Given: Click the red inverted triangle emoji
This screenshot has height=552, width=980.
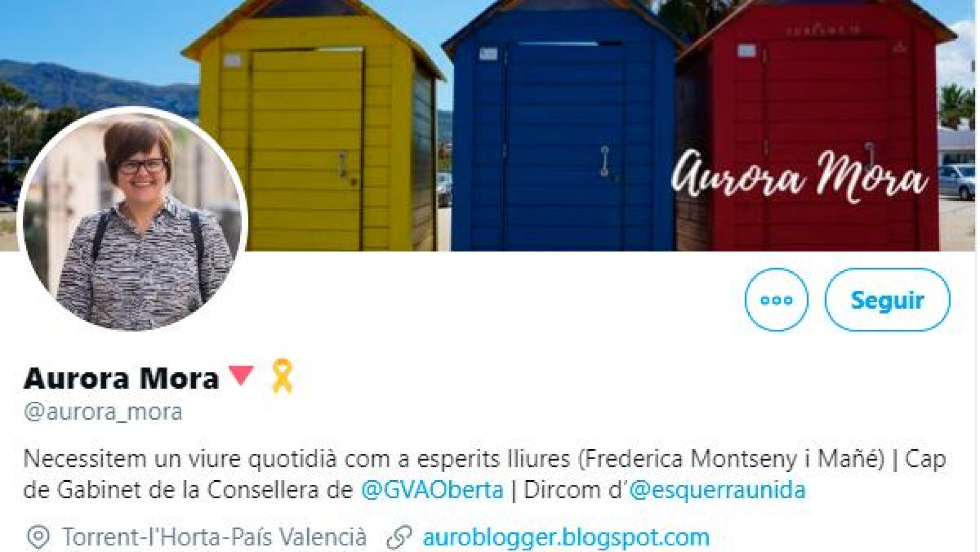Looking at the screenshot, I should (241, 375).
